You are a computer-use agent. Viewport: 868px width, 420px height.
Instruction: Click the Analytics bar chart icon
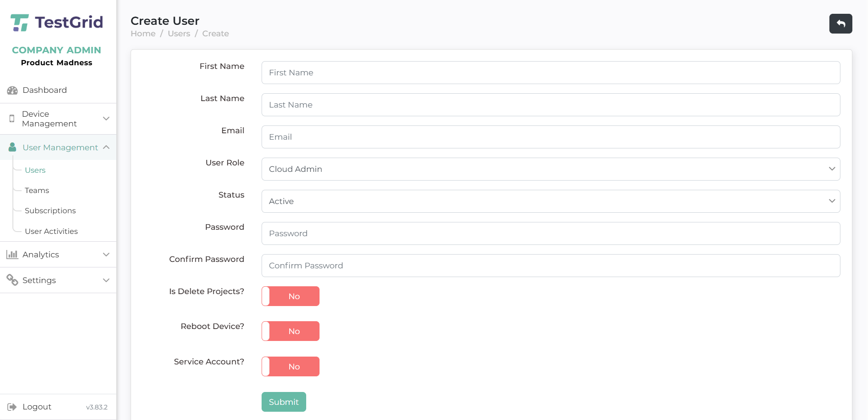pyautogui.click(x=12, y=255)
